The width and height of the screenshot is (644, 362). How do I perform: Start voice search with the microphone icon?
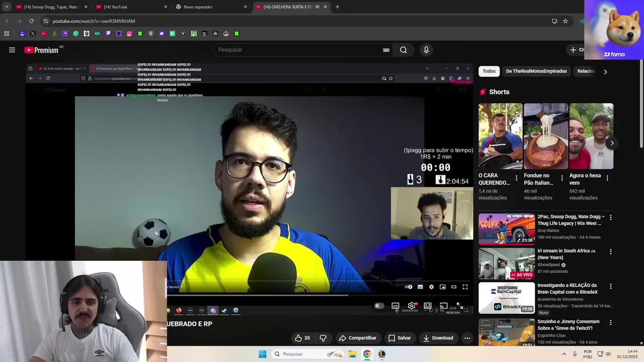pyautogui.click(x=426, y=50)
